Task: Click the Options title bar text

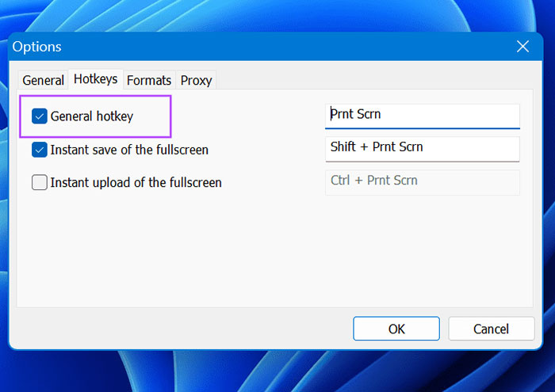Action: point(36,48)
